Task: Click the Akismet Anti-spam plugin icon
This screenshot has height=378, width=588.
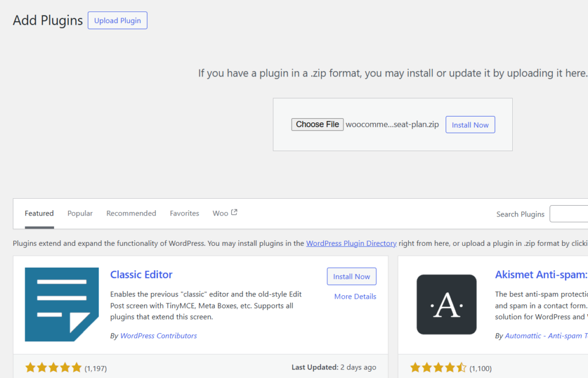Action: coord(446,304)
